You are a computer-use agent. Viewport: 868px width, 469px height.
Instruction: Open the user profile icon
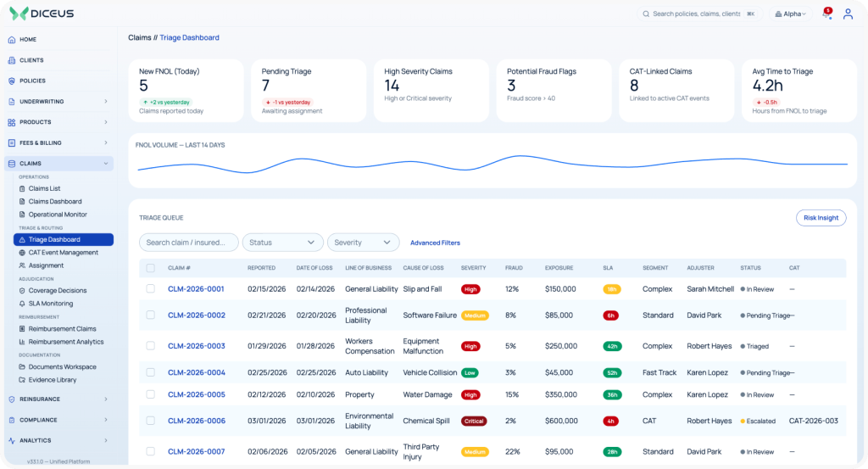pos(848,14)
